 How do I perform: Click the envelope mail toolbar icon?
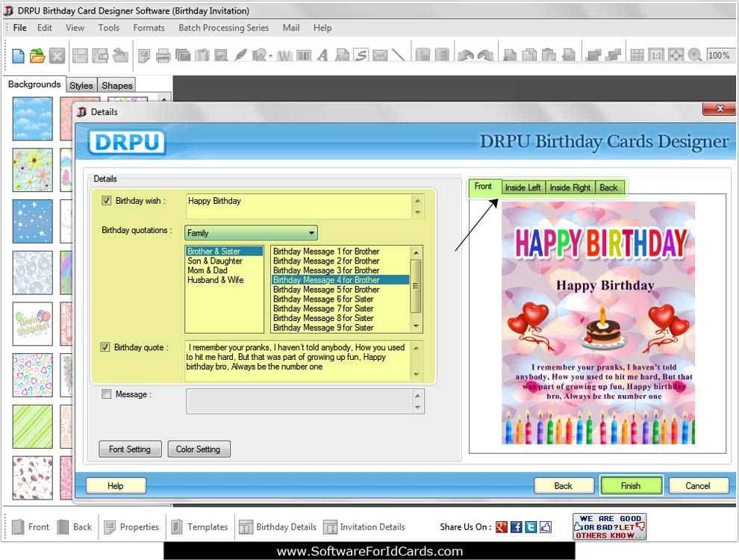click(380, 55)
